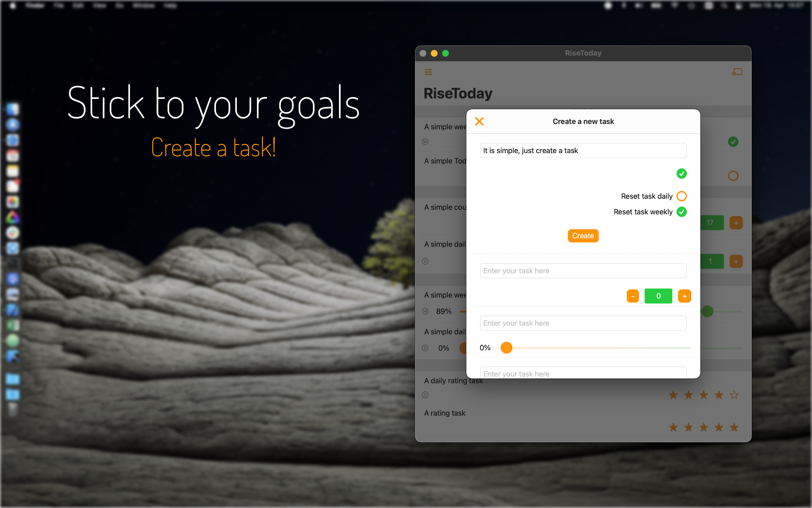Click the plus button beside counter 1
The height and width of the screenshot is (508, 812).
(736, 261)
